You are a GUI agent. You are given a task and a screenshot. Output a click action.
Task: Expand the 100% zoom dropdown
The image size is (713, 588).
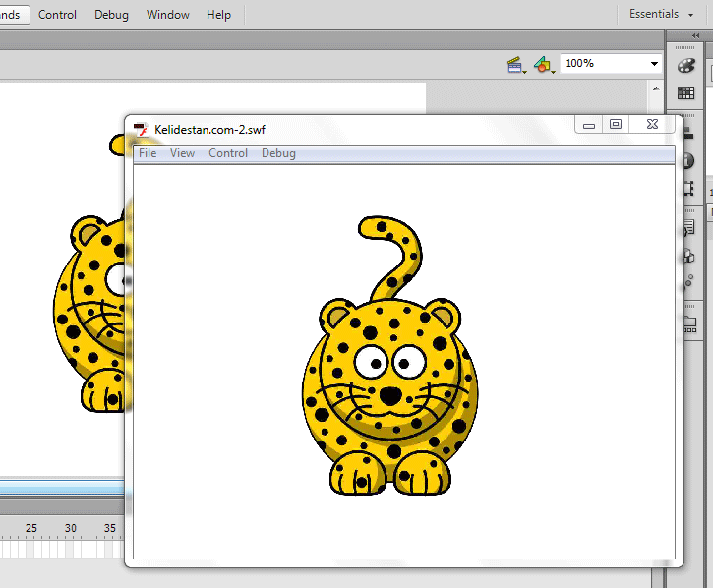pyautogui.click(x=654, y=64)
